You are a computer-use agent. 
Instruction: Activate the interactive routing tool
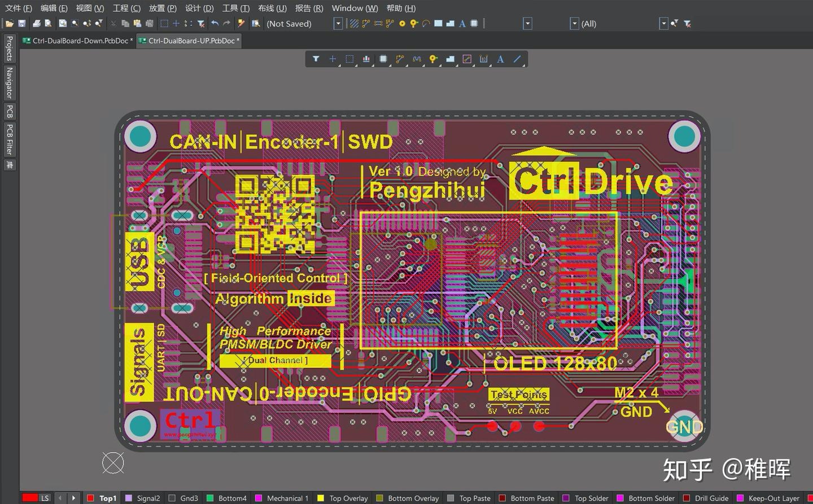[400, 59]
